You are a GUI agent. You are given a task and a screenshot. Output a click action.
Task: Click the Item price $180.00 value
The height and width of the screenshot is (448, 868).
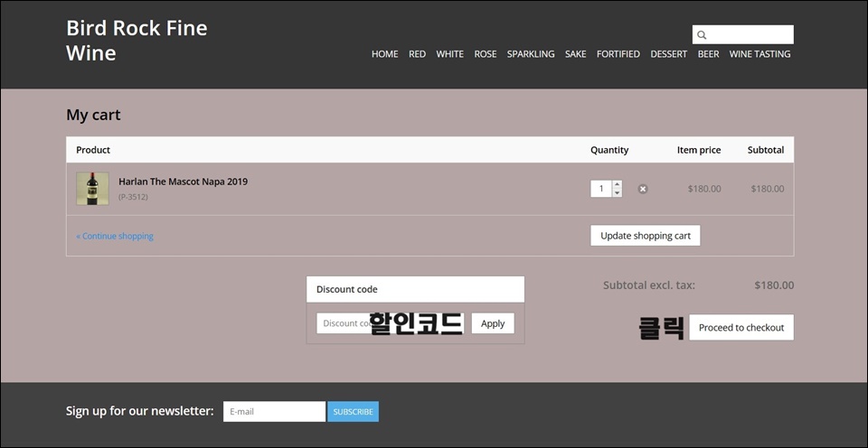coord(704,189)
